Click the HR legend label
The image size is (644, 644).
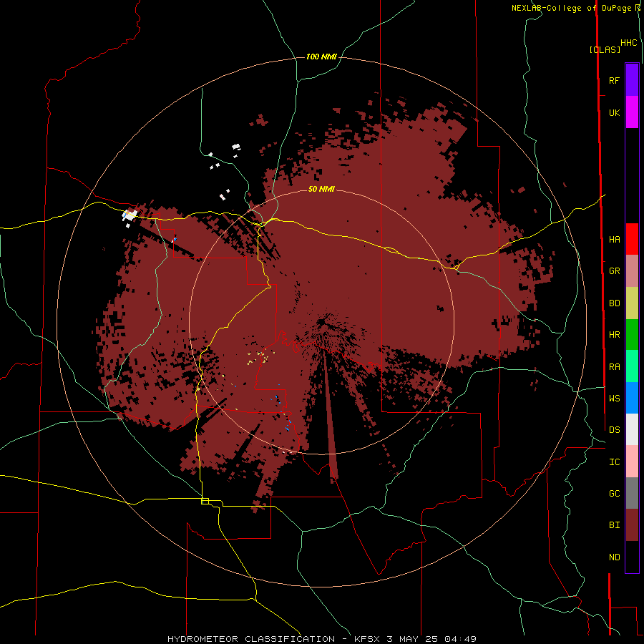[x=614, y=335]
